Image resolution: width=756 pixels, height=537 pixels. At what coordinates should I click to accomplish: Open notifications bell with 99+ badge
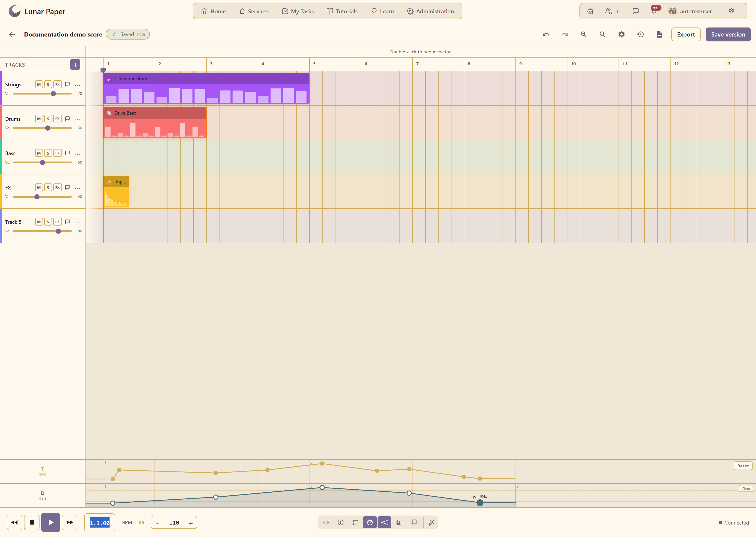tap(654, 11)
